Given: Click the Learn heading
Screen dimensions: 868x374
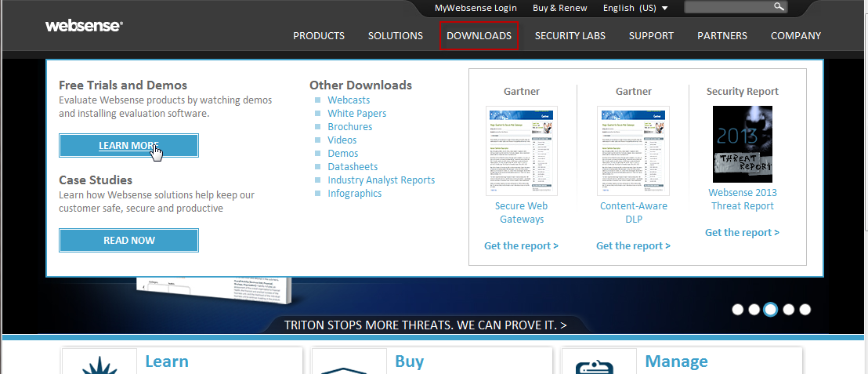Looking at the screenshot, I should coord(167,361).
